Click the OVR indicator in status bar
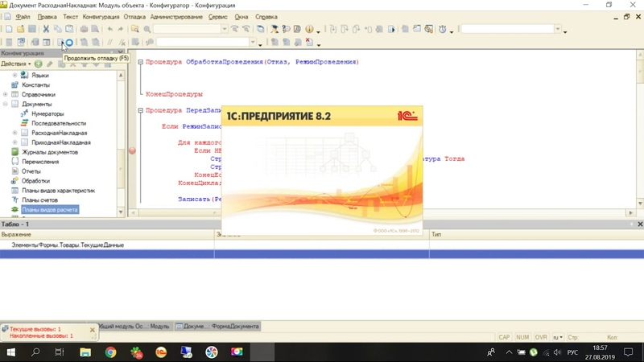This screenshot has width=644, height=362. [541, 337]
